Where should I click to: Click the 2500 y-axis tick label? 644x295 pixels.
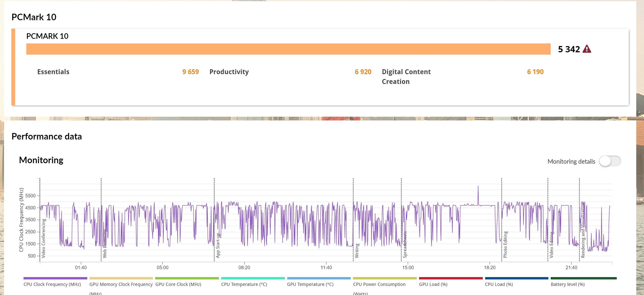30,232
